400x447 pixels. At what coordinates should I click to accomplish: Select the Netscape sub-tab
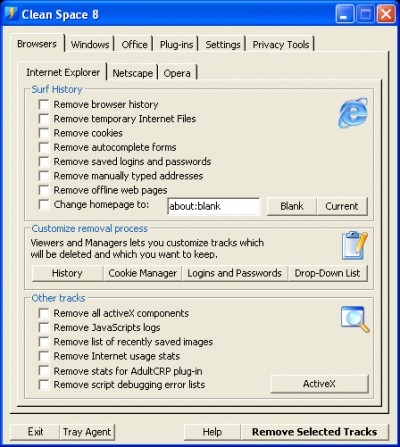[133, 73]
